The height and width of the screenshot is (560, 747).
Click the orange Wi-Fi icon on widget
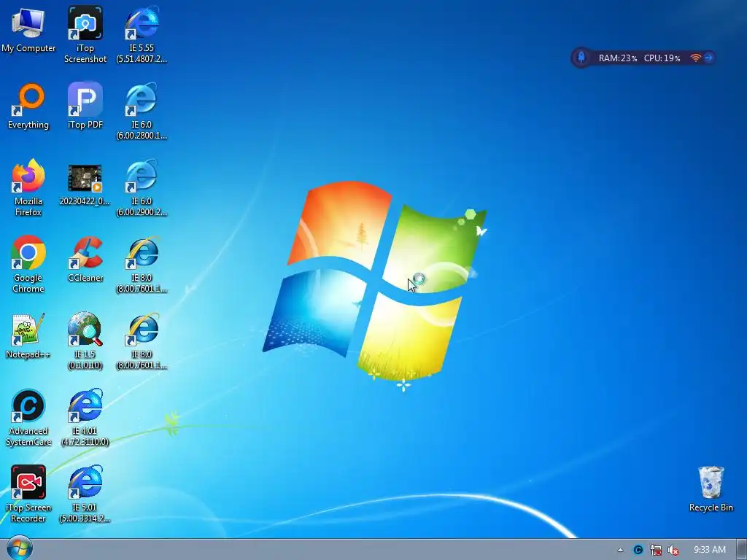click(x=695, y=58)
